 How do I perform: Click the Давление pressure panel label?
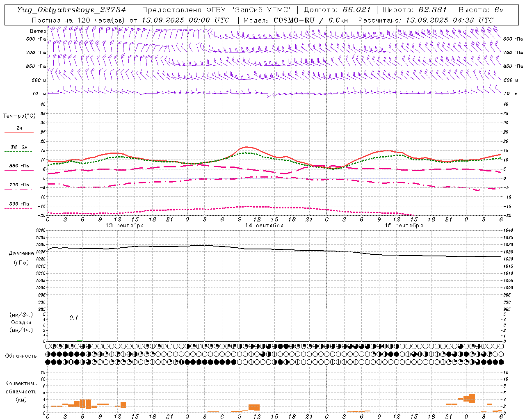pos(21,253)
